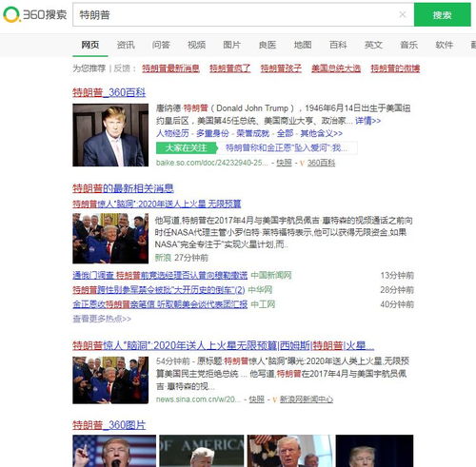Click the 全部 sublink
Viewport: 476px width, 467px height.
[x=285, y=133]
